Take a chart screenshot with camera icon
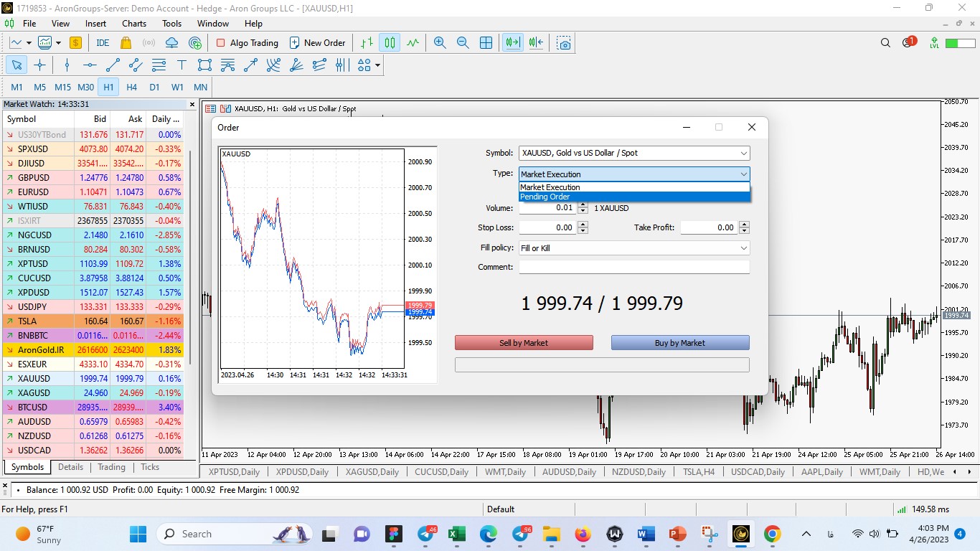This screenshot has width=980, height=551. (x=565, y=43)
